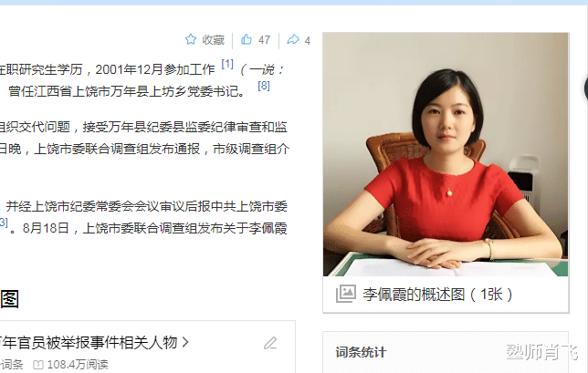Click the share arrow icon
The width and height of the screenshot is (588, 373).
click(293, 39)
